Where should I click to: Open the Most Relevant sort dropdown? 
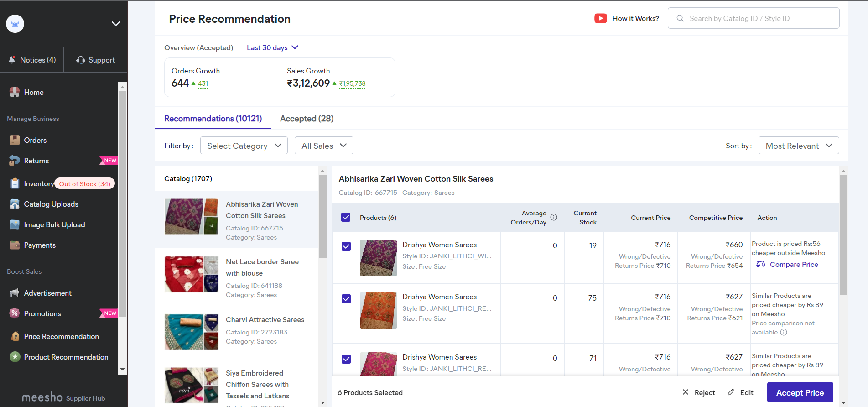coord(798,146)
